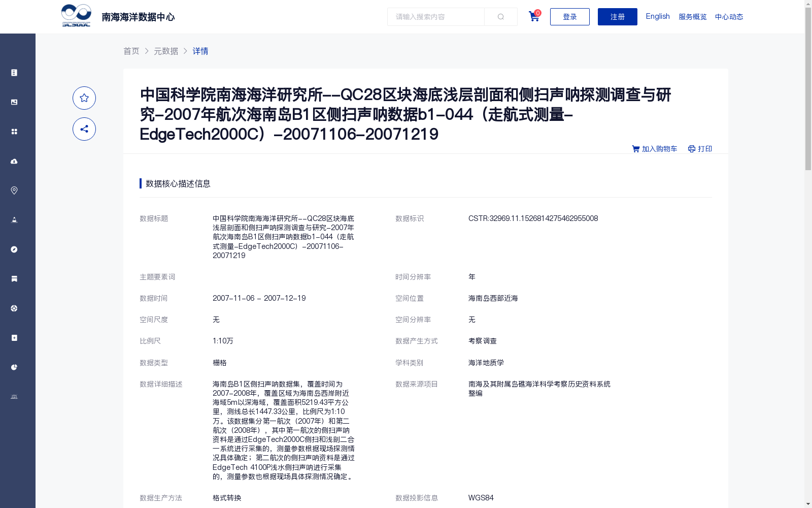812x508 pixels.
Task: Open 中心动态 in the header
Action: [x=729, y=17]
